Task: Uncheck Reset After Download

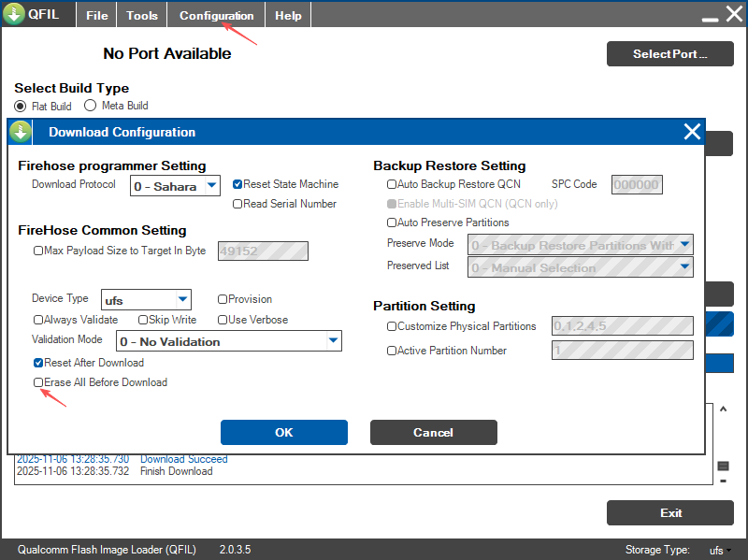Action: click(38, 363)
